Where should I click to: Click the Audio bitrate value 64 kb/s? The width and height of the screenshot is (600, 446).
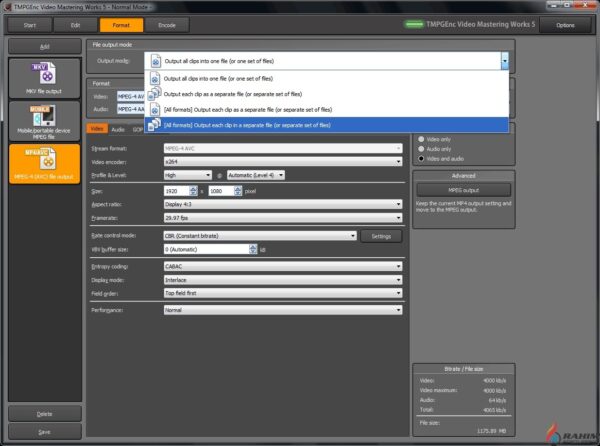coord(497,400)
